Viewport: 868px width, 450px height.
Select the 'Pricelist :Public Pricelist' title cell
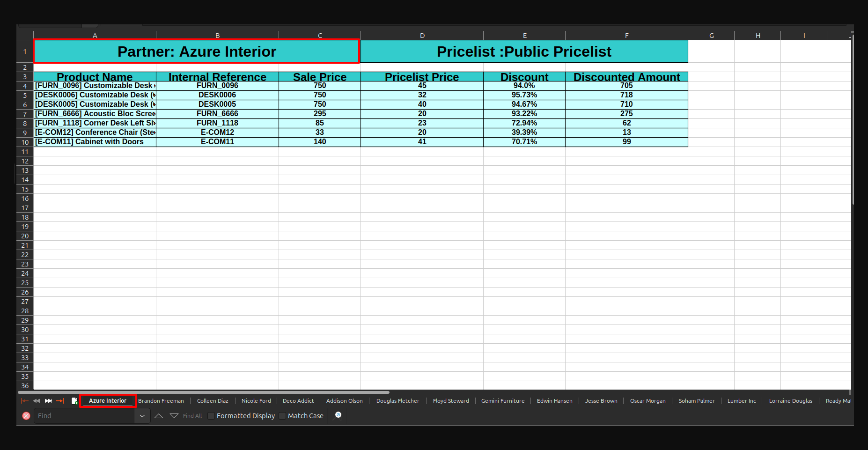[x=524, y=52]
